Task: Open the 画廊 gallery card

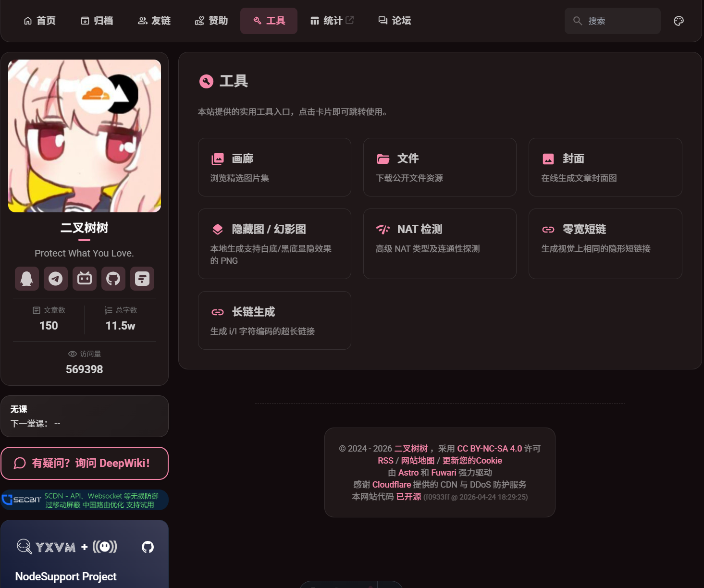Action: tap(274, 167)
